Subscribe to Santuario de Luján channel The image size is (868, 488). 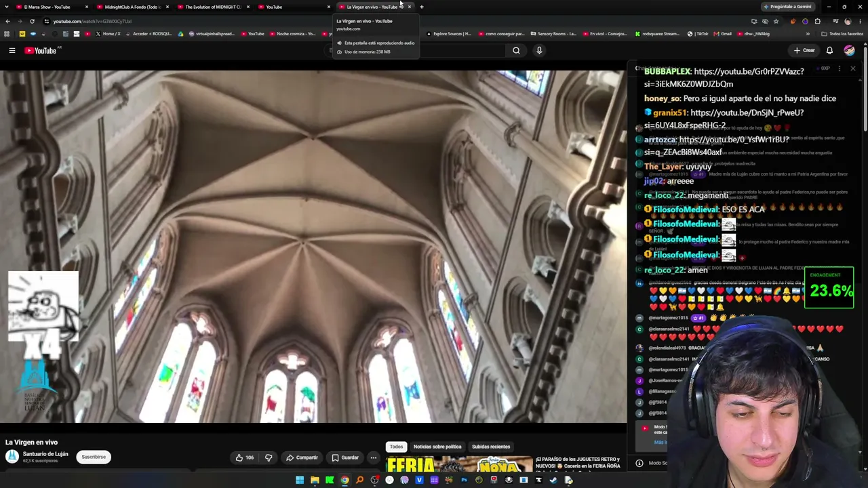coord(94,457)
